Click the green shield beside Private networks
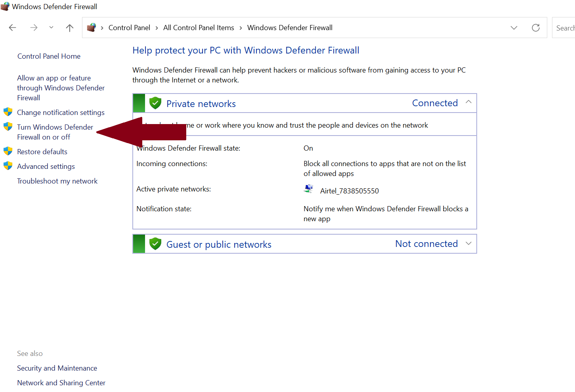 pos(155,103)
